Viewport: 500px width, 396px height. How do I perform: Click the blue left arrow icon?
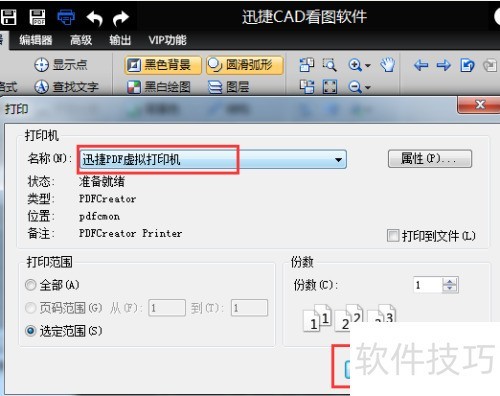pos(421,65)
